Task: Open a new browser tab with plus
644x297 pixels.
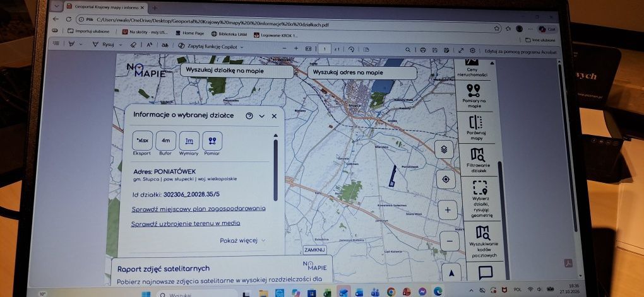Action: tap(155, 8)
